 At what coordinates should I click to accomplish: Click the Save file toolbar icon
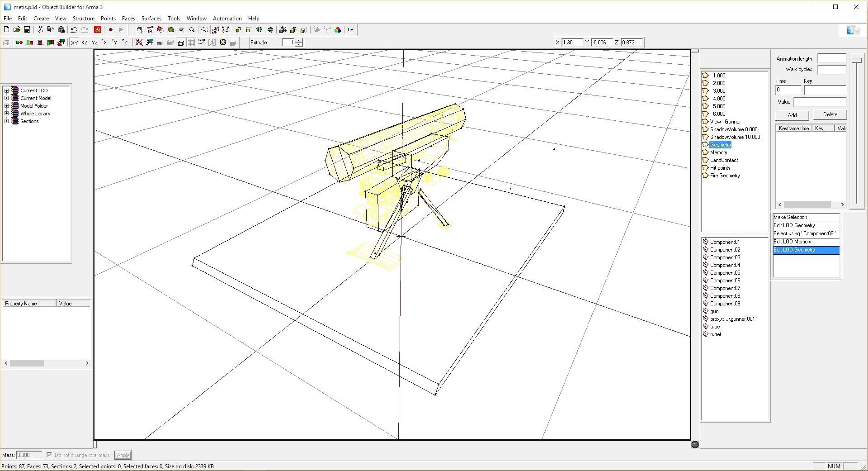[x=27, y=30]
